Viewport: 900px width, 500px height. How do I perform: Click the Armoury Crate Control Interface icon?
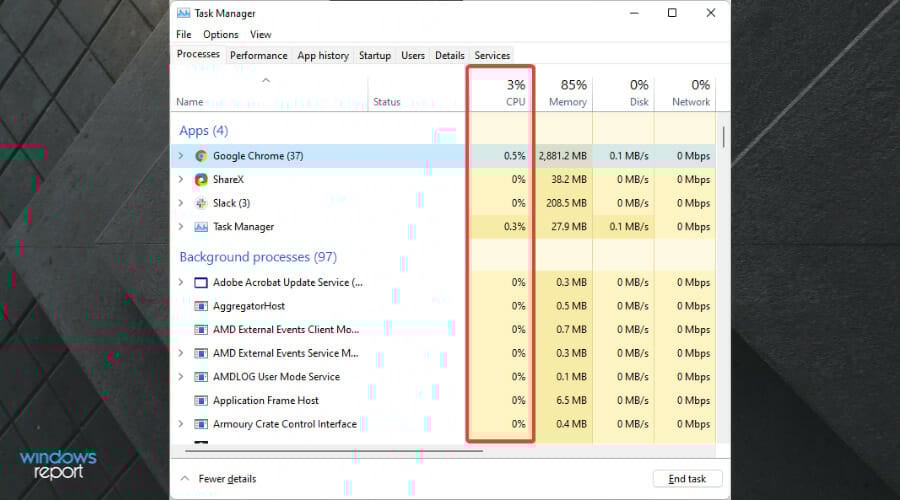(x=201, y=424)
